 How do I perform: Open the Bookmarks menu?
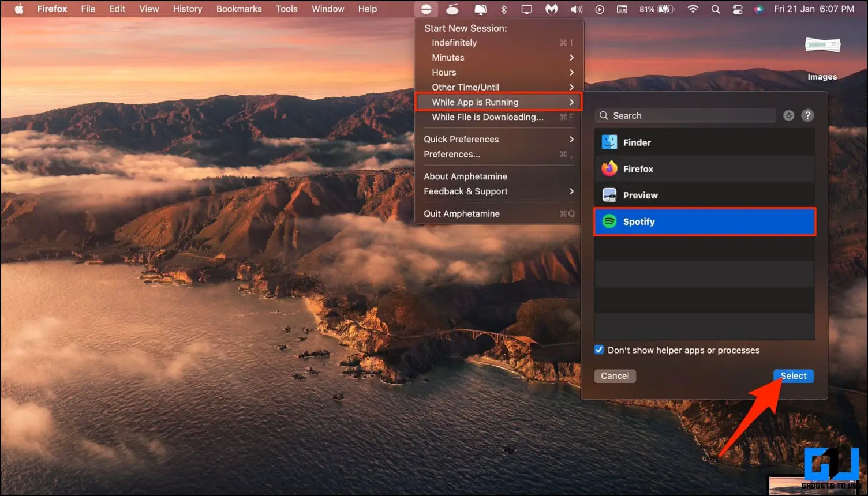pos(239,9)
